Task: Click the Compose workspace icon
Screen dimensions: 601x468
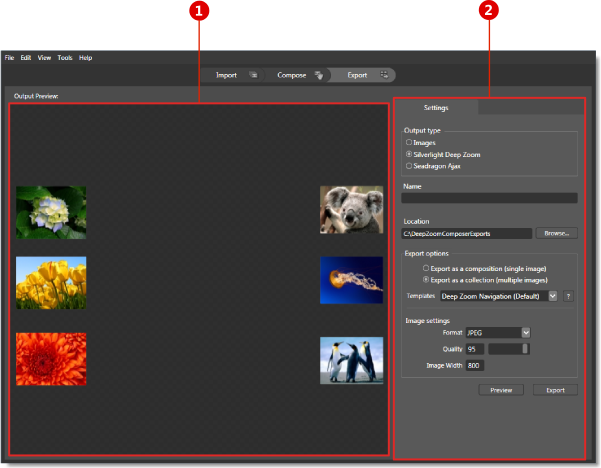Action: [319, 75]
